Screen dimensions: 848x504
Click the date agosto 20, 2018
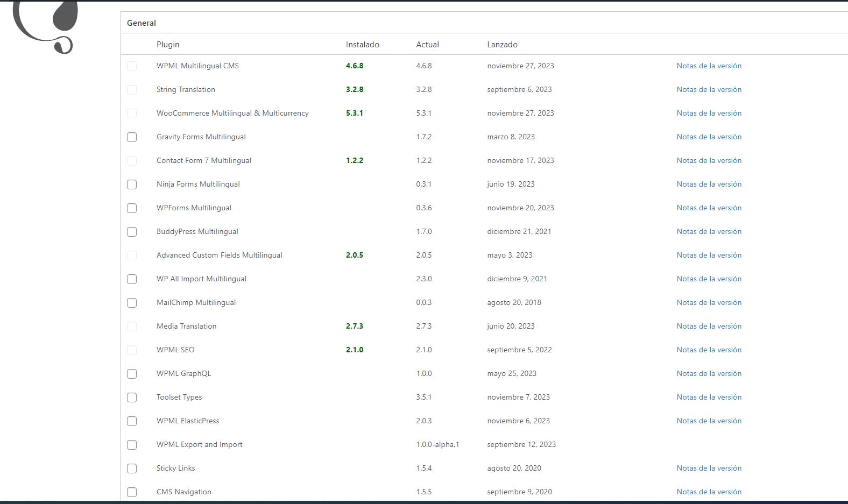point(514,302)
